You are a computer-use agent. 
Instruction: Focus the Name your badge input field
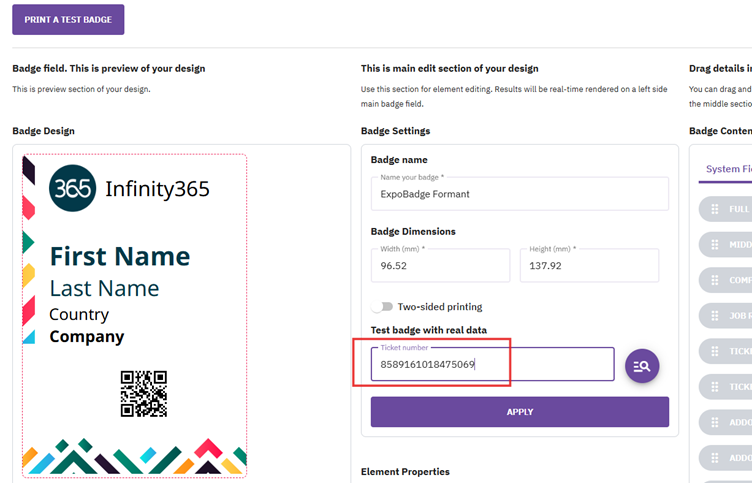point(519,194)
